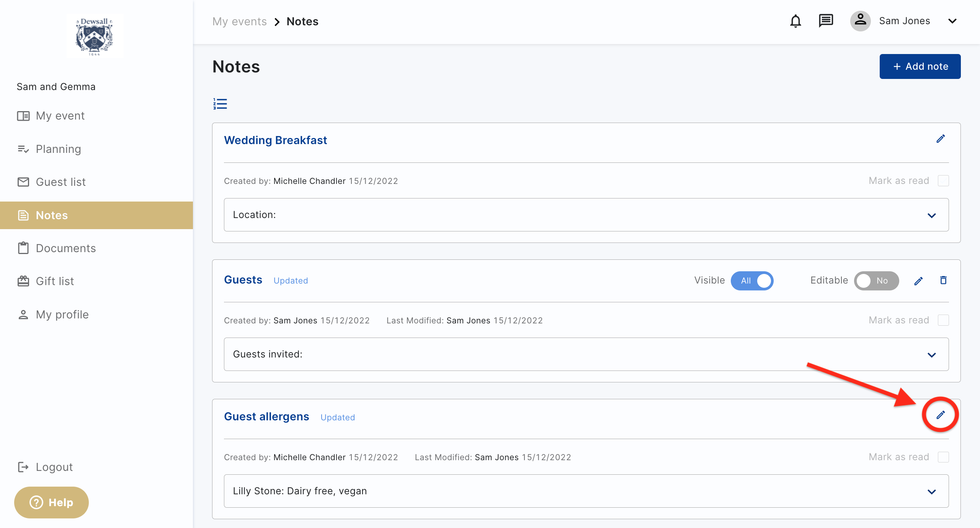Click the Planning checklist icon
The height and width of the screenshot is (528, 980).
(x=23, y=149)
